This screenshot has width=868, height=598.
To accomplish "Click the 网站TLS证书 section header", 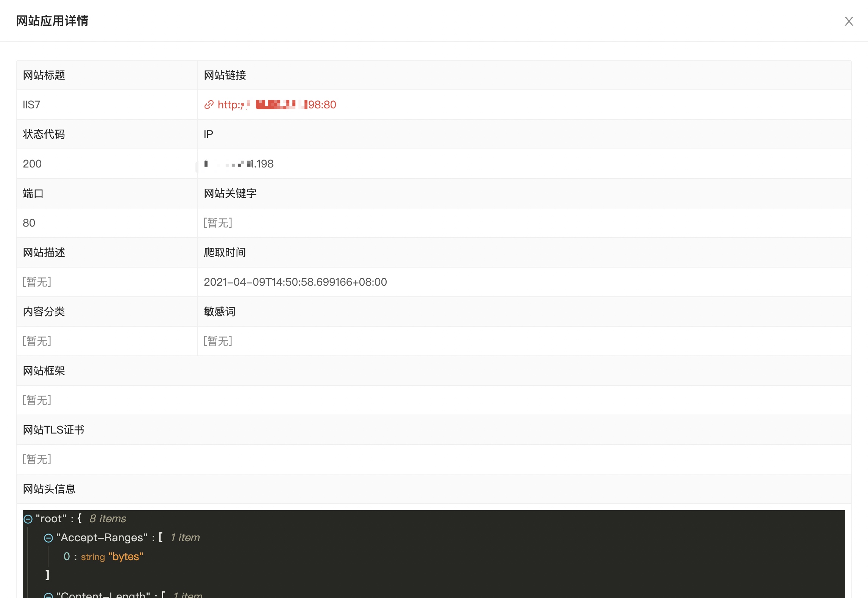I will click(53, 430).
